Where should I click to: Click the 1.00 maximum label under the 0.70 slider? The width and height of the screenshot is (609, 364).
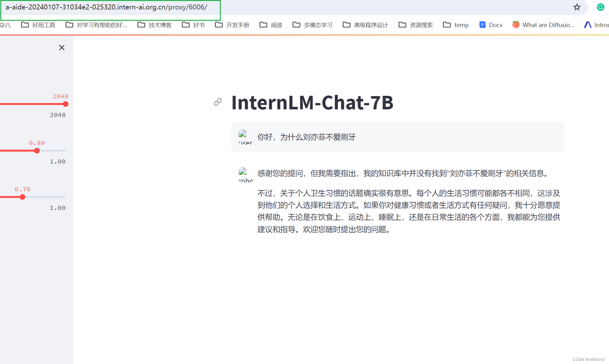click(x=58, y=208)
